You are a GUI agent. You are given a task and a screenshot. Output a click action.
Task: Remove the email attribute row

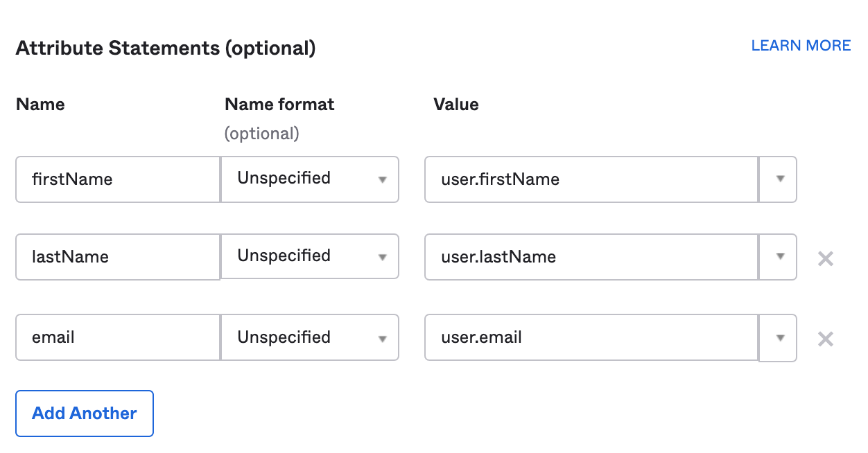pyautogui.click(x=825, y=339)
